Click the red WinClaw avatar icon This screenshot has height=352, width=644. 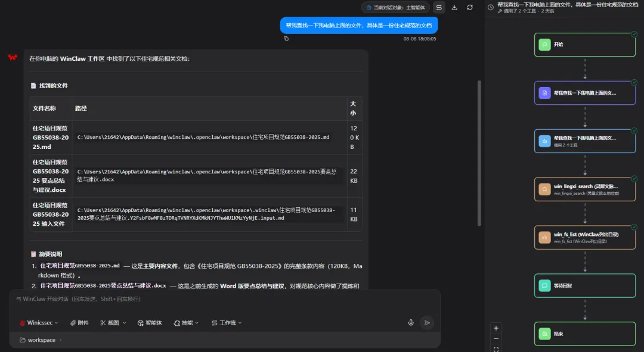coord(13,57)
